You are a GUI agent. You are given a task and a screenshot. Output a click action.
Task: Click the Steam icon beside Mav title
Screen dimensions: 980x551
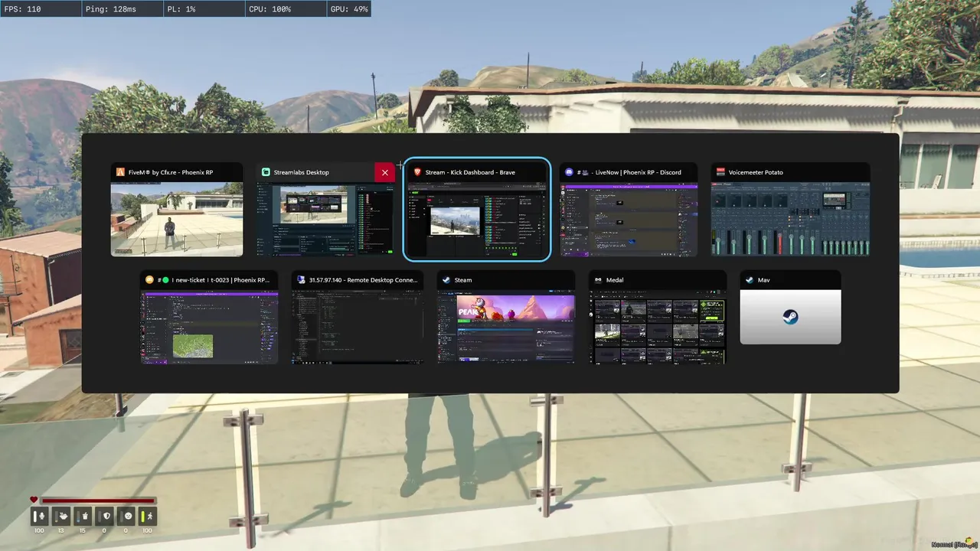coord(750,280)
